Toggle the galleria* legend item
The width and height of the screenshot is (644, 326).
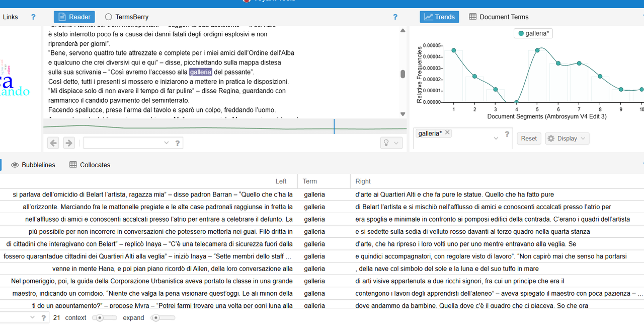533,33
